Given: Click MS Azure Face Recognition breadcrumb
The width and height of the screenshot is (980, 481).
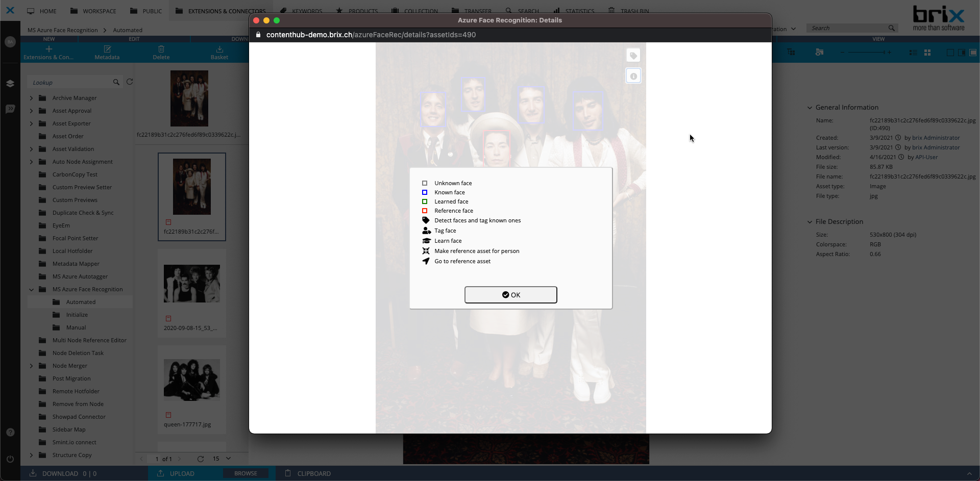Looking at the screenshot, I should point(62,30).
